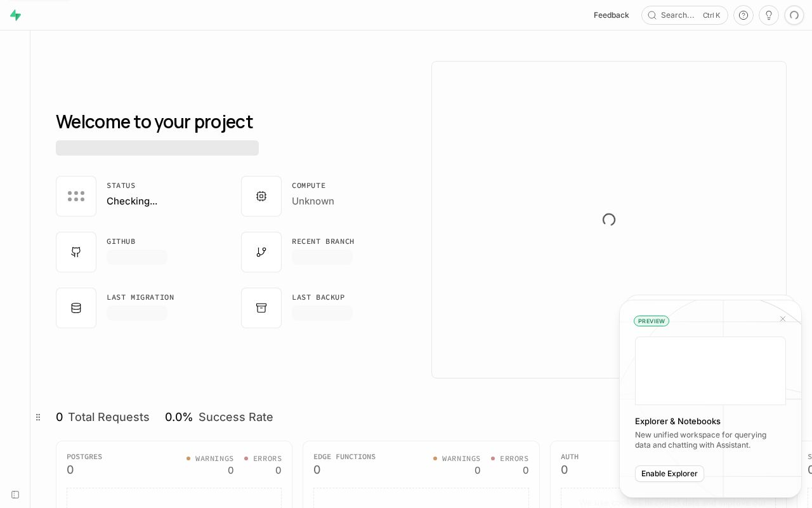The image size is (812, 508).
Task: Click the Last Migration database icon
Action: click(x=76, y=308)
